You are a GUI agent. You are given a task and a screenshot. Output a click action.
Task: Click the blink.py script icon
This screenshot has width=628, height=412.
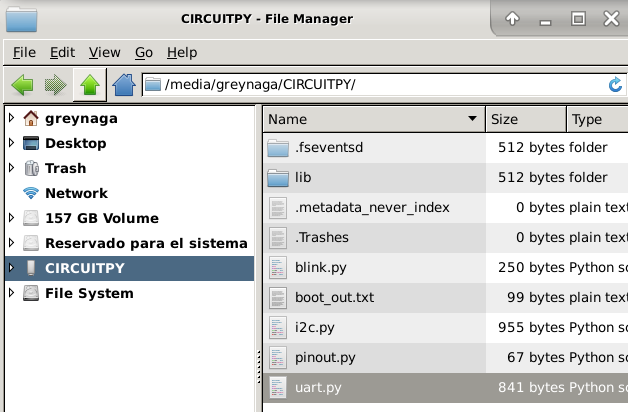pyautogui.click(x=278, y=268)
